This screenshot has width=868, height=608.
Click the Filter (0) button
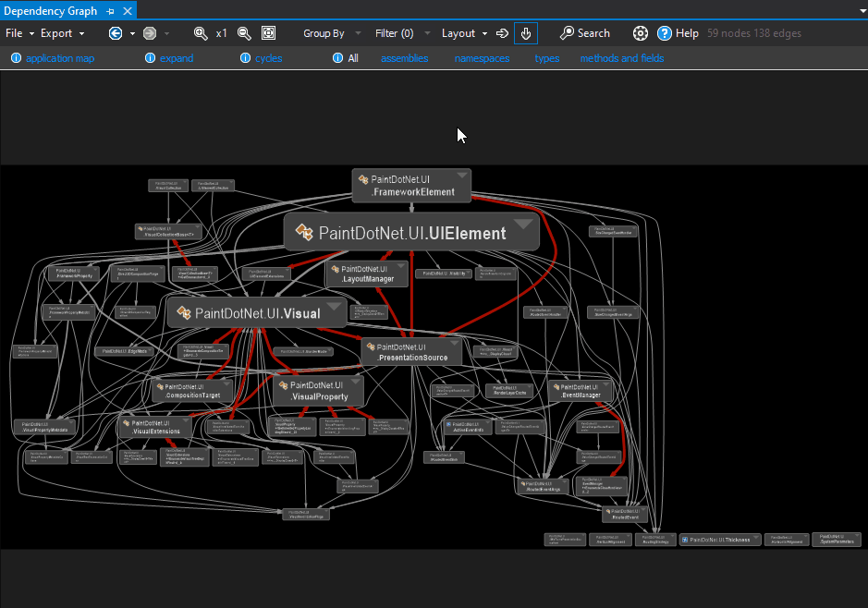394,33
